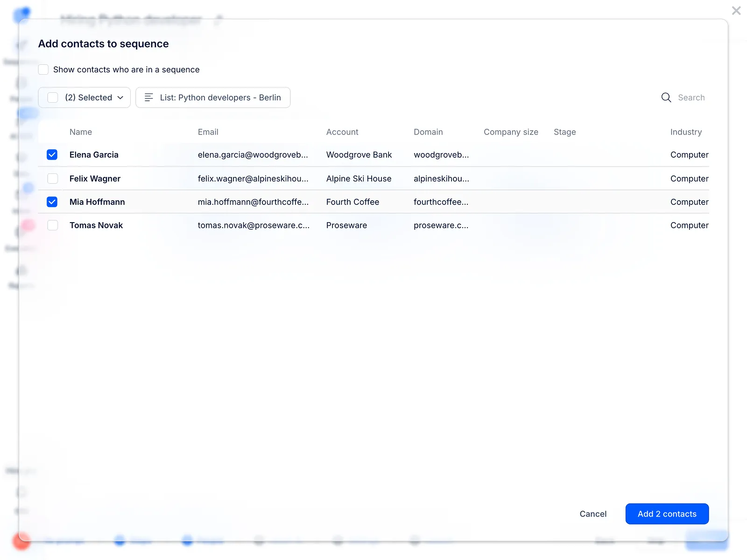This screenshot has height=560, width=747.
Task: Check Felix Wagner's row checkbox
Action: tap(53, 179)
